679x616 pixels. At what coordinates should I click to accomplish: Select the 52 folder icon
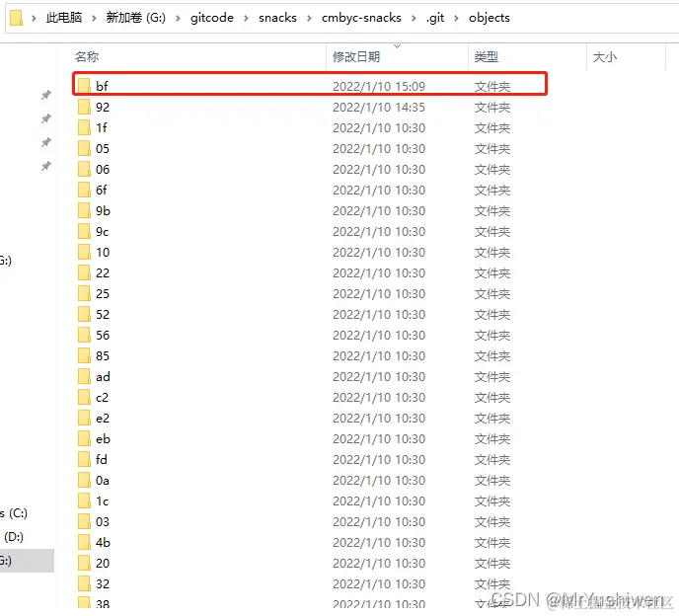click(84, 315)
